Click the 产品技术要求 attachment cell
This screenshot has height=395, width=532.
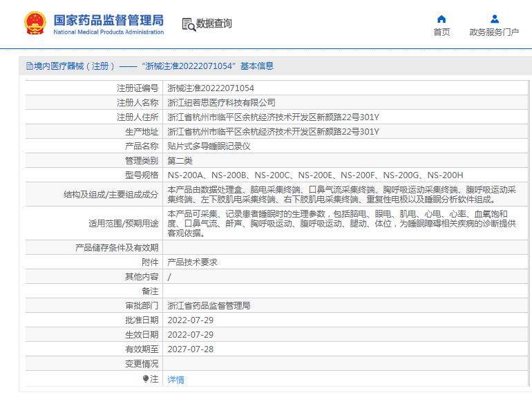pyautogui.click(x=193, y=262)
